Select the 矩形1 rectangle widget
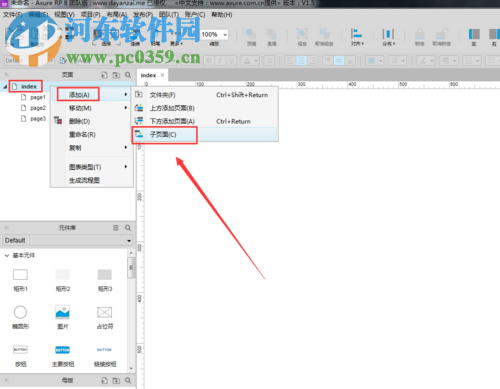The image size is (500, 389). pyautogui.click(x=20, y=280)
